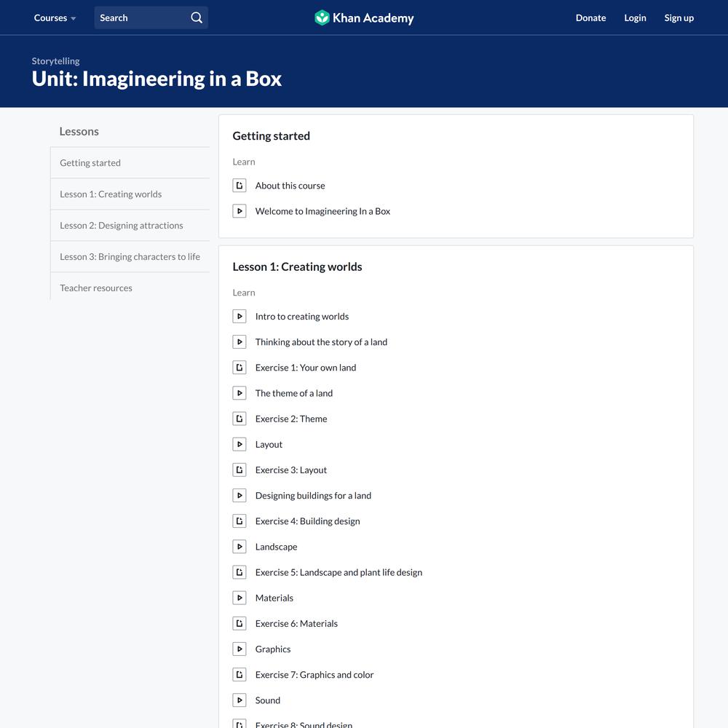Click the play icon beside Layout video
This screenshot has width=728, height=728.
[x=240, y=444]
